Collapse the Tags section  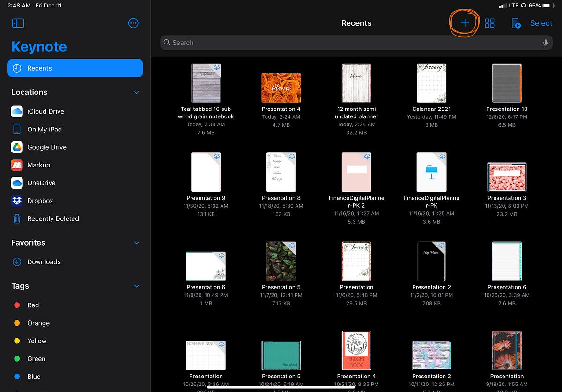[x=136, y=286]
